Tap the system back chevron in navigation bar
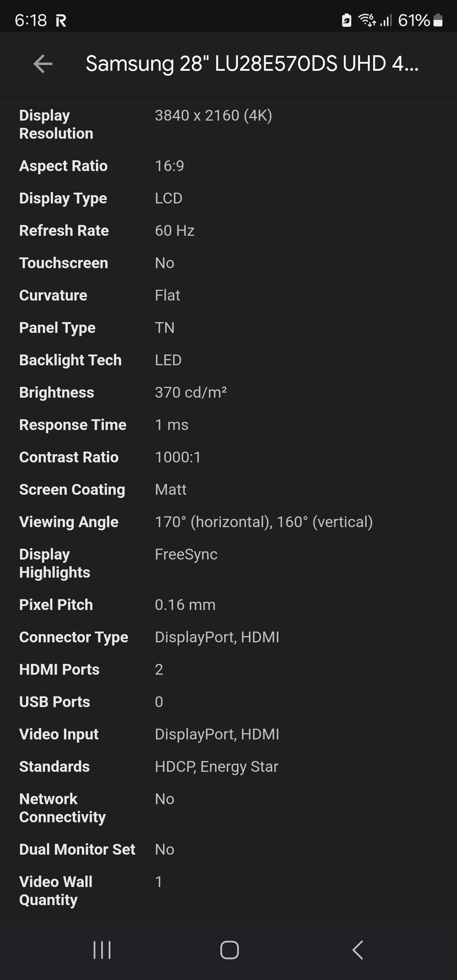This screenshot has width=457, height=980. tap(357, 950)
